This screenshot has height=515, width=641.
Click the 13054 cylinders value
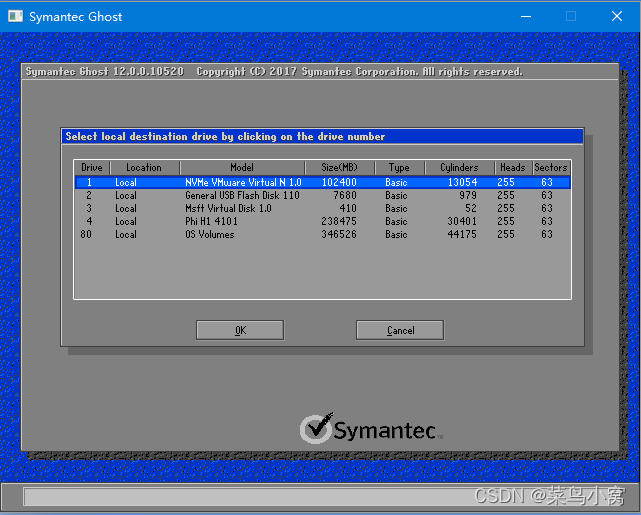click(x=462, y=182)
